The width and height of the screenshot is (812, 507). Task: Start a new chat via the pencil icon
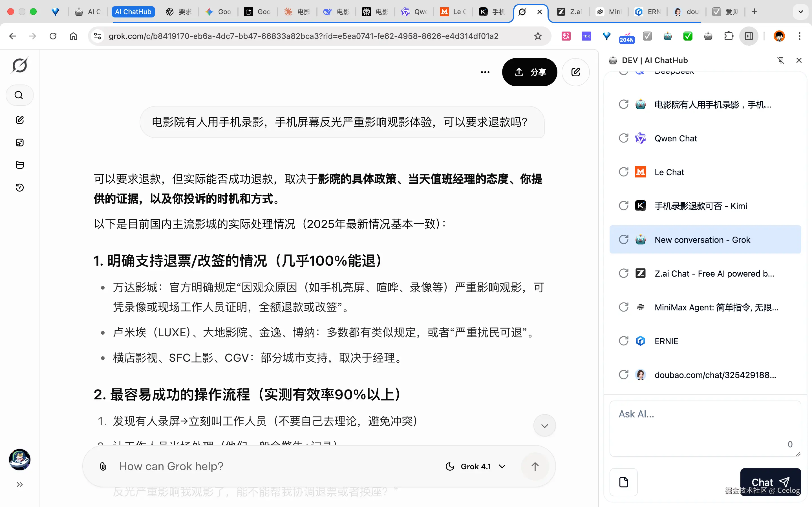19,120
